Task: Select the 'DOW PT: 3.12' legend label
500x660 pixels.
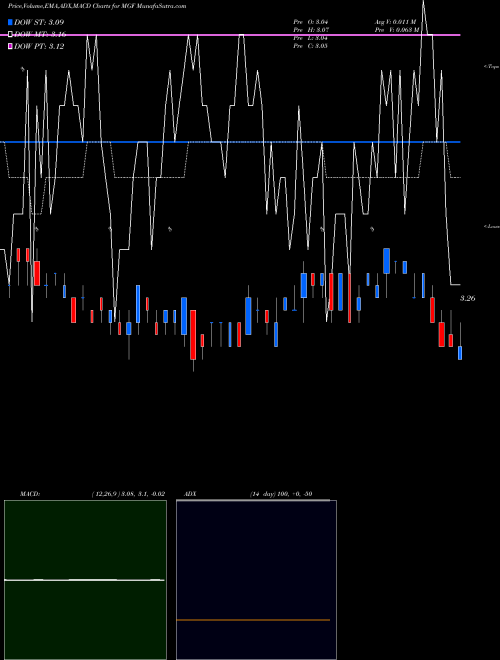Action: coord(39,46)
